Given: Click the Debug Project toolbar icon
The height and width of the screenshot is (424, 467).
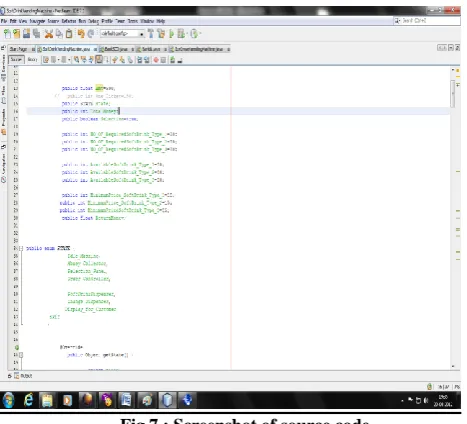Looking at the screenshot, I should 181,34.
